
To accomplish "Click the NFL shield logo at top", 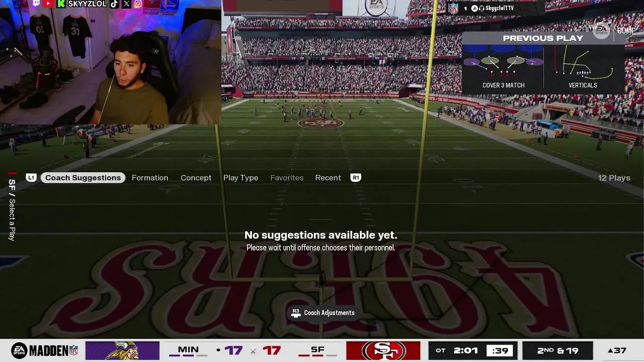I will click(453, 8).
